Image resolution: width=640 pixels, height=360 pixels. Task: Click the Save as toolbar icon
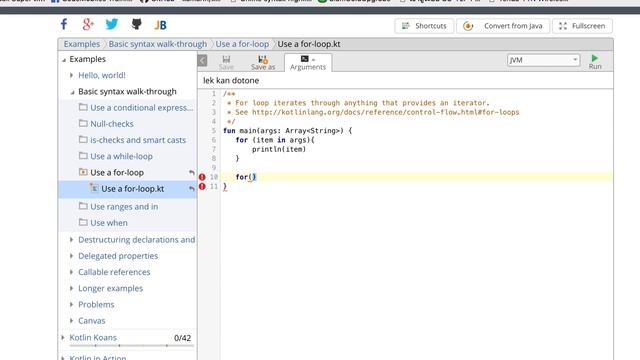(263, 62)
